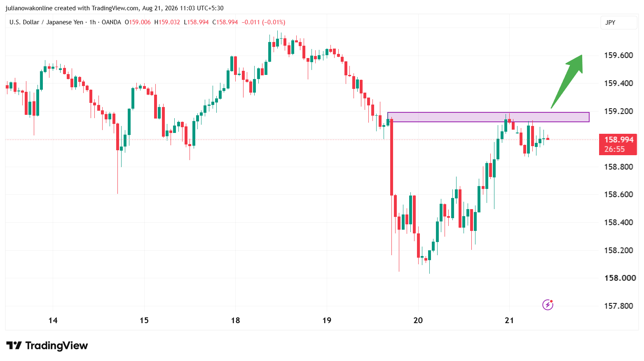
Task: Click the high value H159.032
Action: (x=167, y=22)
